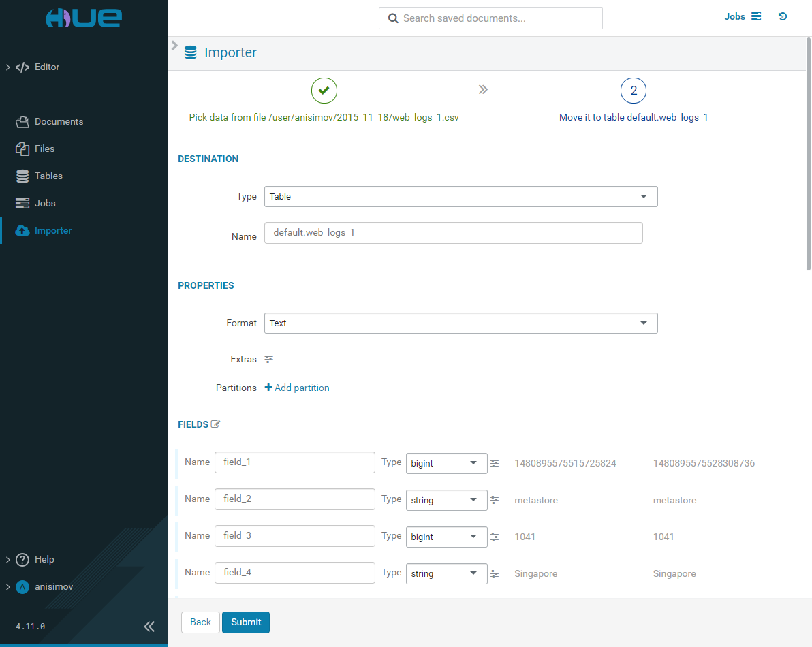Screen dimensions: 812x647
Task: Select Jobs in the sidebar
Action: pos(45,204)
